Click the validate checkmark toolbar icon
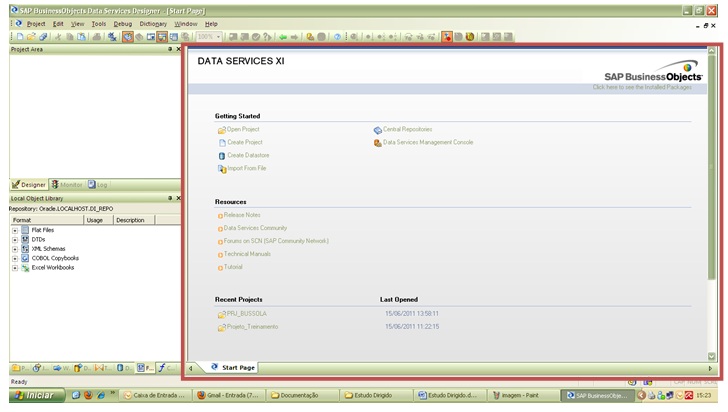The image size is (728, 412). click(256, 37)
